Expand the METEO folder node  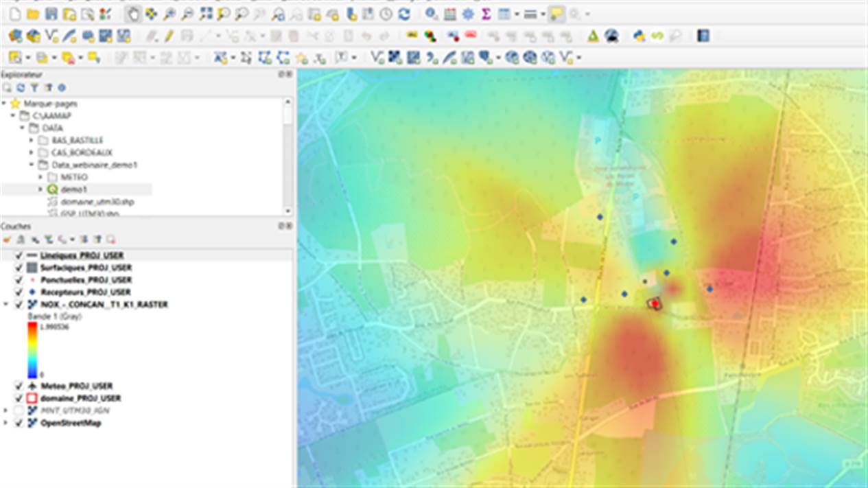[x=40, y=177]
